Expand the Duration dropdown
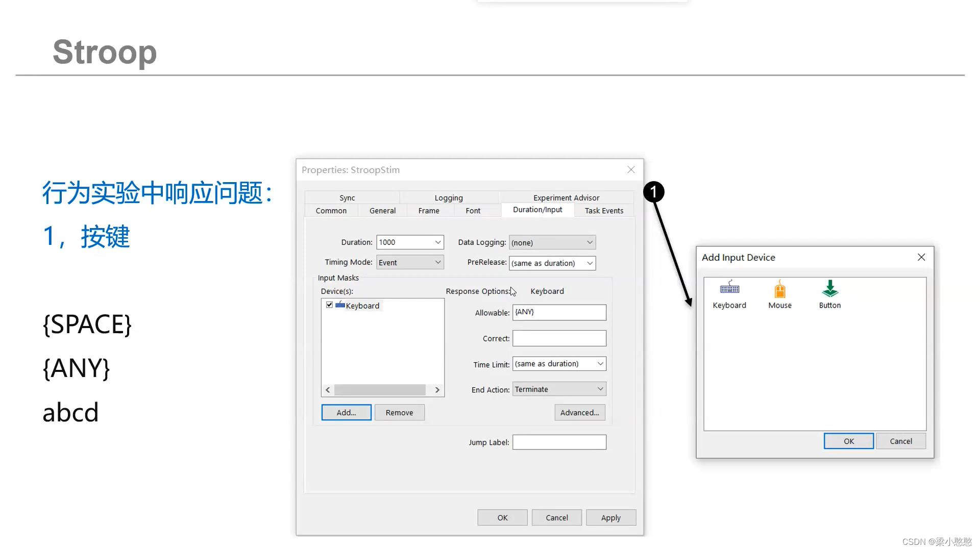 [437, 242]
